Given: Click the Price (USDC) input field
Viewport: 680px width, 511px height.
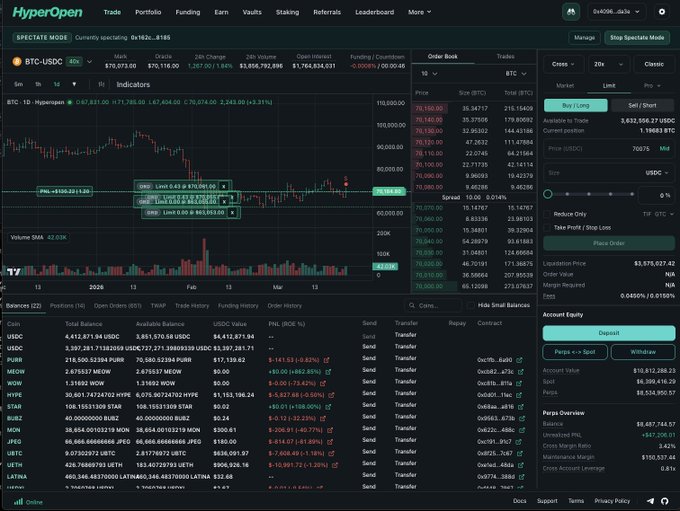Looking at the screenshot, I should [608, 149].
